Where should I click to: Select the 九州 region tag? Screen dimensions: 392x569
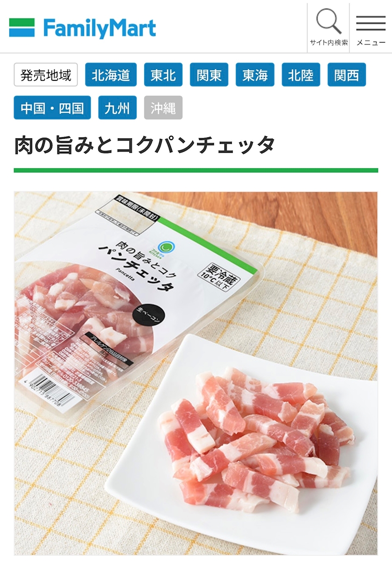pyautogui.click(x=117, y=108)
